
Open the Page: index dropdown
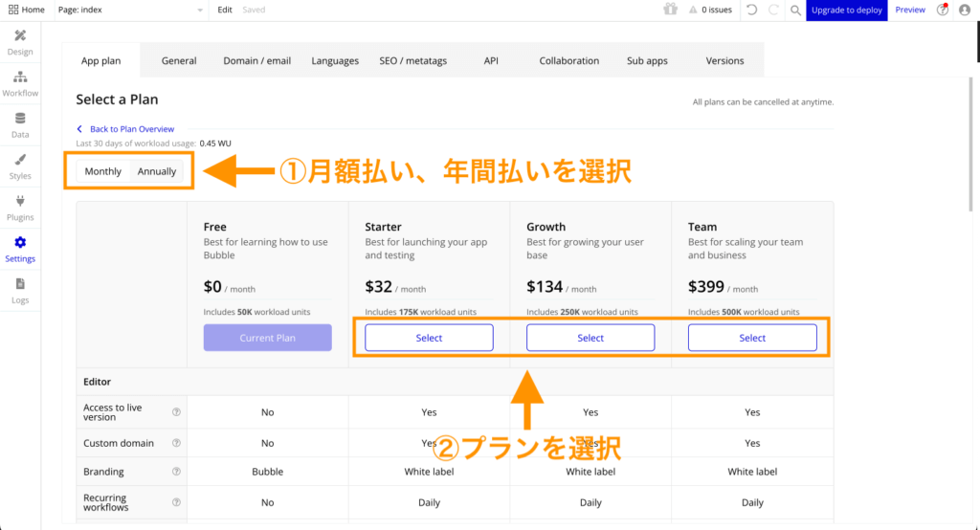[x=130, y=10]
